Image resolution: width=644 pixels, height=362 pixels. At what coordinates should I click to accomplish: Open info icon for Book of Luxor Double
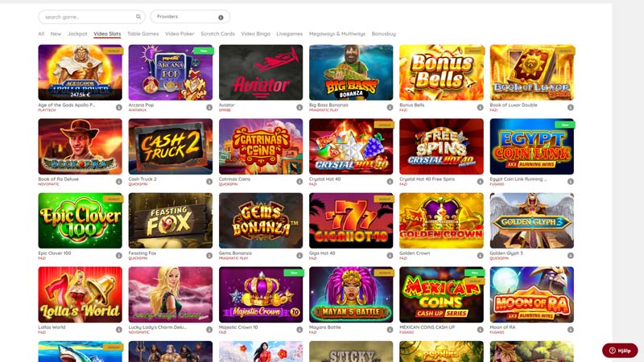[571, 107]
